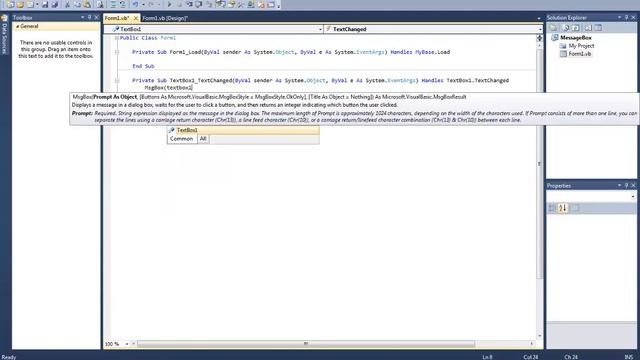Click the Paste toolbar icon

87,4
